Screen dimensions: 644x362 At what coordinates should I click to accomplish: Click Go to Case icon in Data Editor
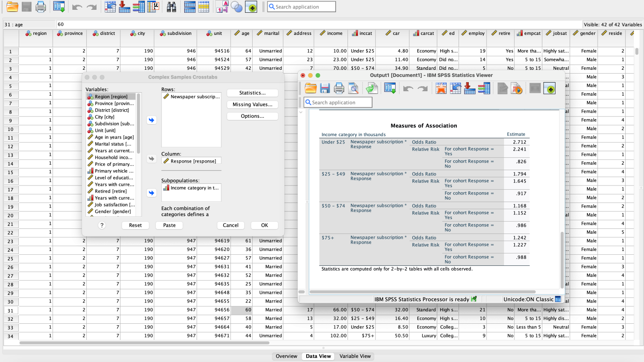coord(110,7)
